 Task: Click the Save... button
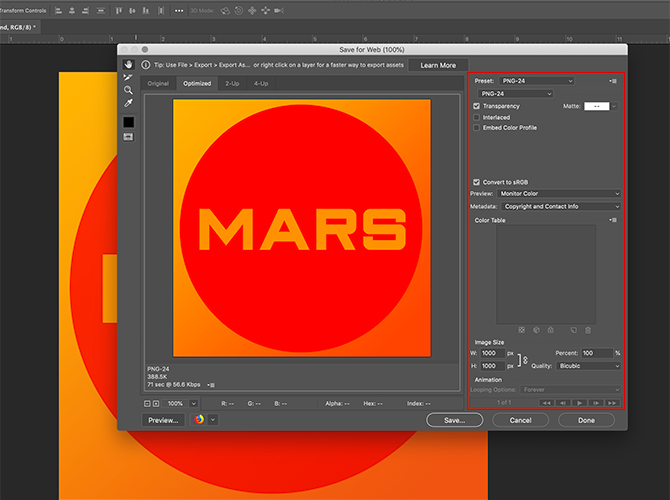(454, 421)
